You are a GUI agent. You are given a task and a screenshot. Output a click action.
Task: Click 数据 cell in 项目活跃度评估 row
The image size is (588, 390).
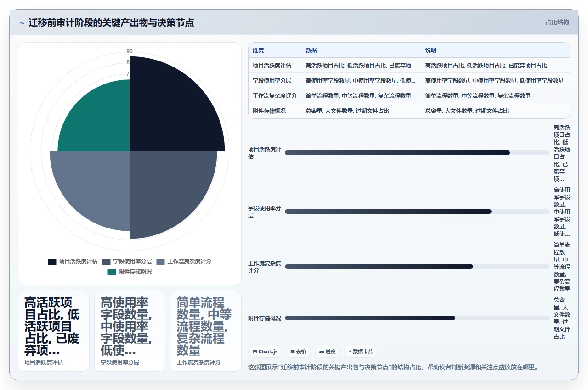pos(361,66)
